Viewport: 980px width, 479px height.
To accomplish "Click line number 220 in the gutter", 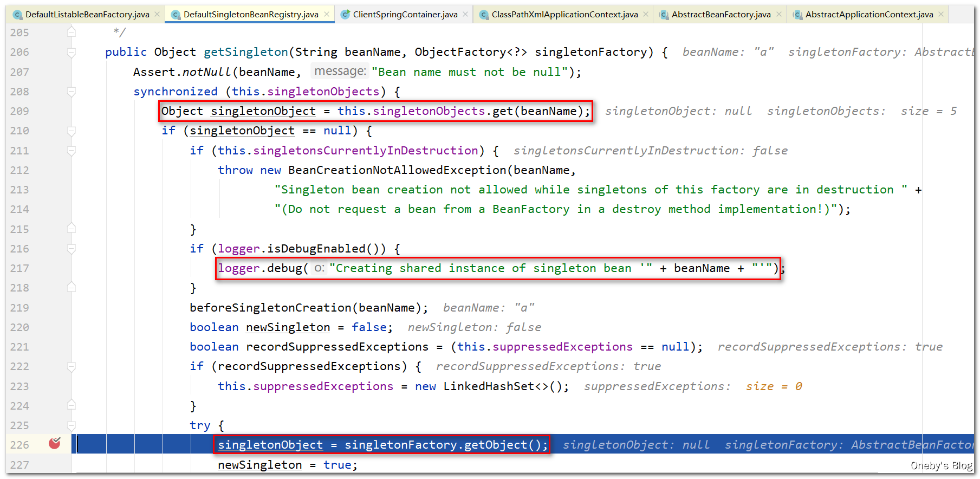I will [20, 327].
